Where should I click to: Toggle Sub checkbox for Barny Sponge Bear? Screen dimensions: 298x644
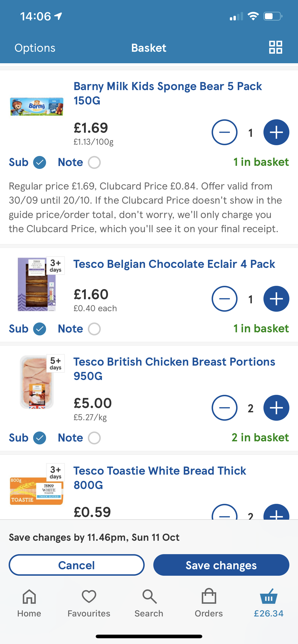(40, 162)
